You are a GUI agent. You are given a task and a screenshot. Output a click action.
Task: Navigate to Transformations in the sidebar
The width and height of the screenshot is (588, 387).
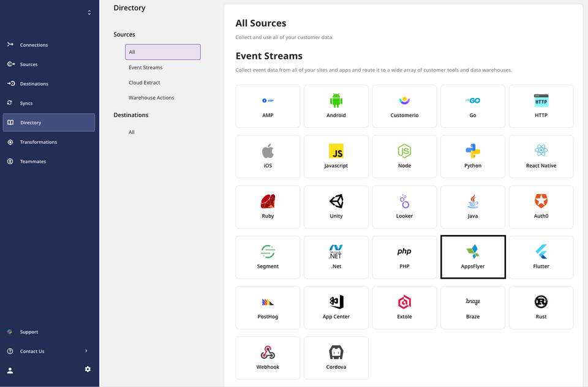(x=38, y=141)
